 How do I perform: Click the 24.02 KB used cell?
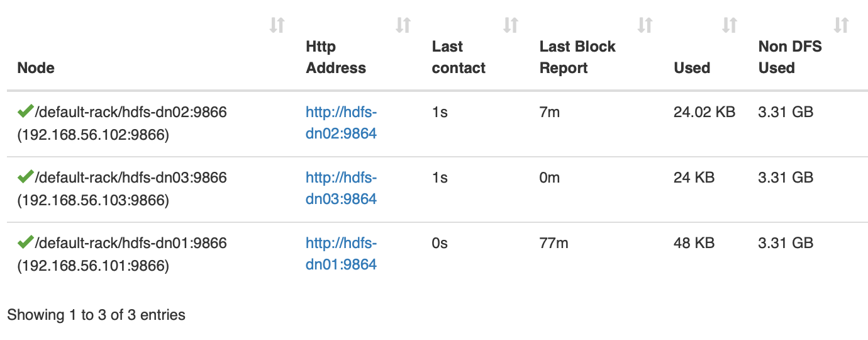point(704,113)
